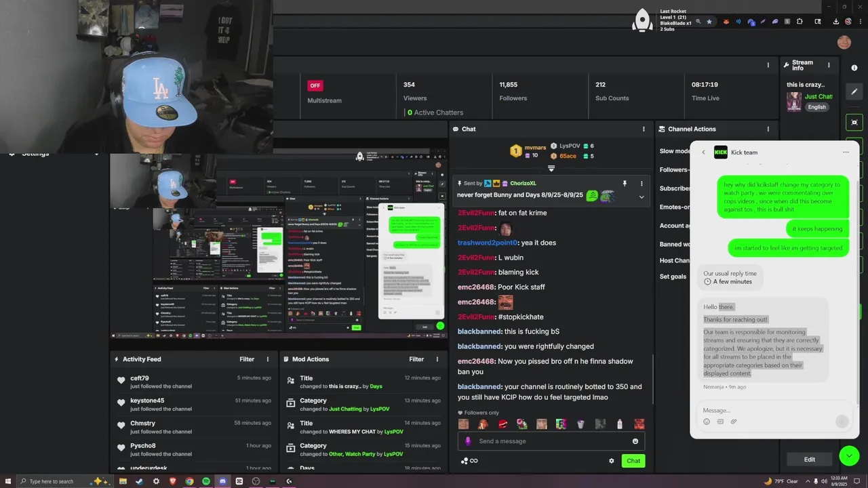Select the Set goals action
Screen dimensions: 868x488
click(673, 277)
